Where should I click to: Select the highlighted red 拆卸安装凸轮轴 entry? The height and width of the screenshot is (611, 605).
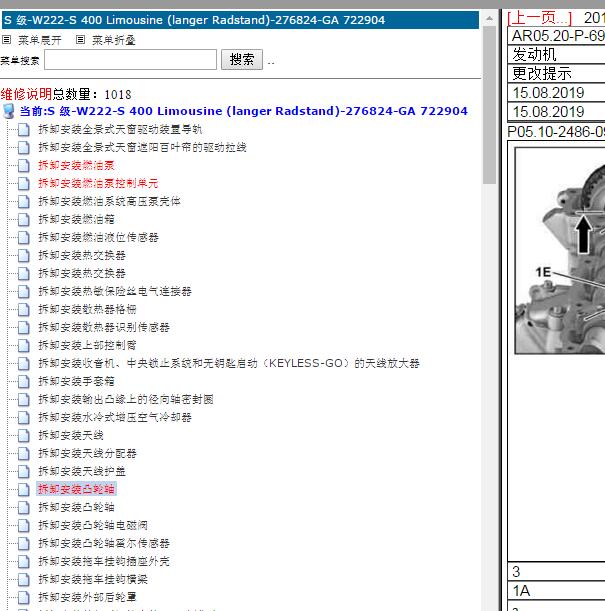pyautogui.click(x=76, y=489)
